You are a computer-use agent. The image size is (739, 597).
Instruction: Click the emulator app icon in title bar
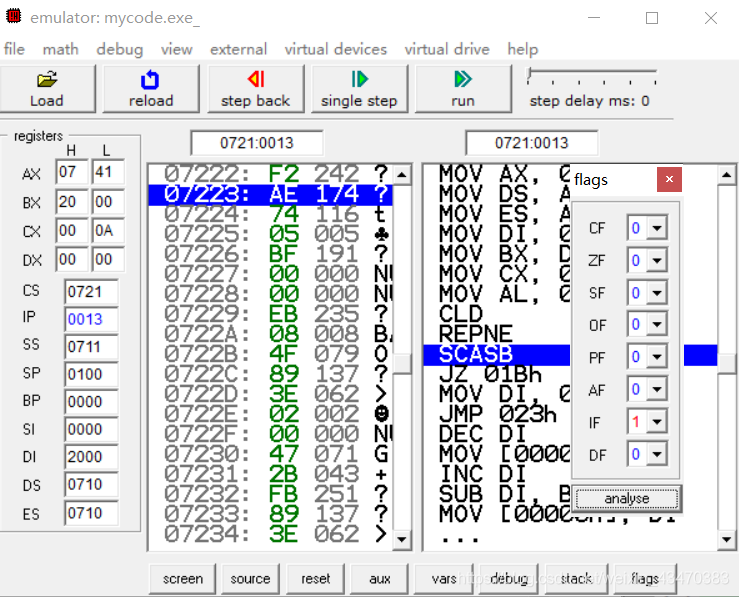coord(14,16)
